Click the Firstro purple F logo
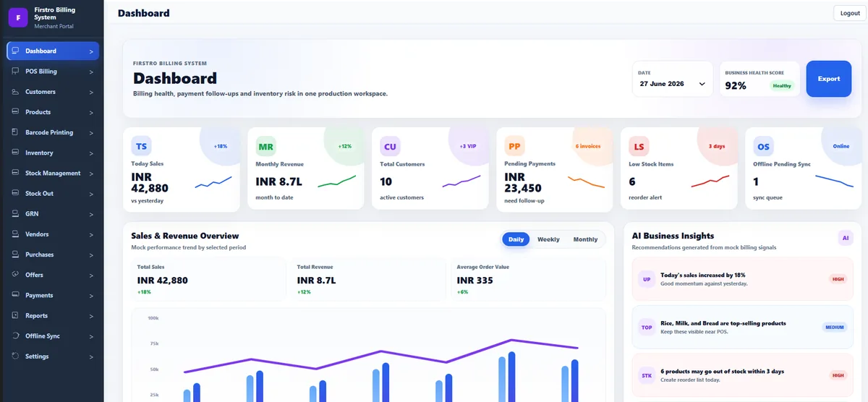 pos(17,17)
